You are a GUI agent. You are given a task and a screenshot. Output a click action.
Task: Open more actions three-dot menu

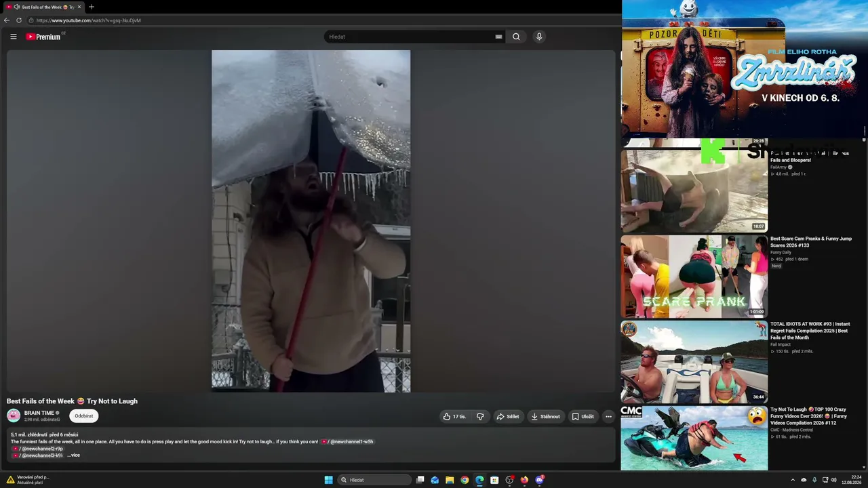(x=608, y=417)
